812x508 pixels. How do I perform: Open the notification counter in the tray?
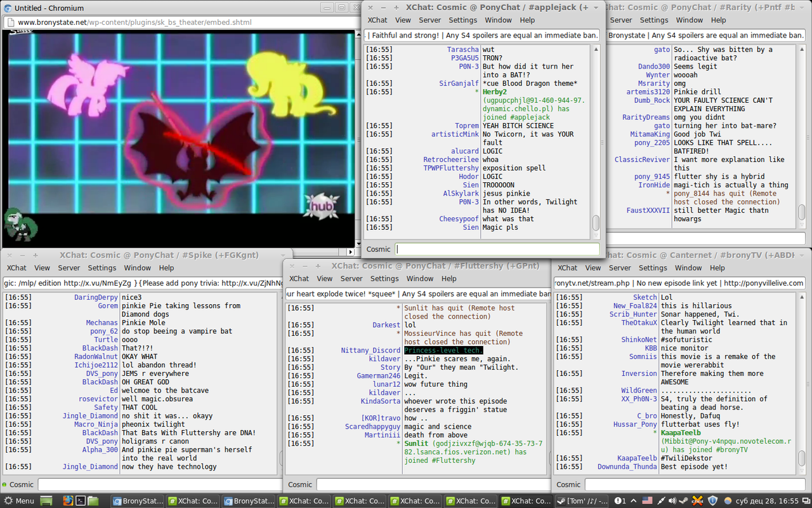click(620, 500)
